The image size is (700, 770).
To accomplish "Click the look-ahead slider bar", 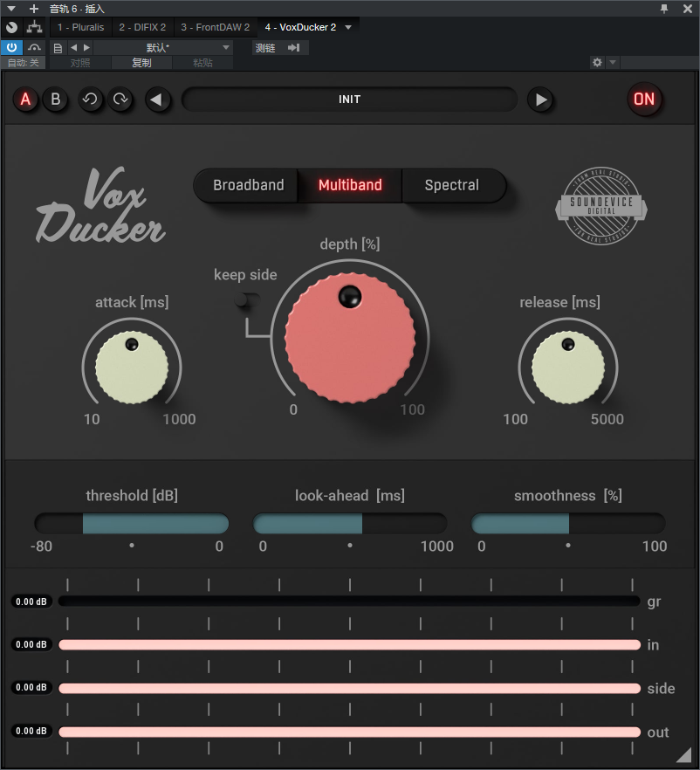I will click(x=349, y=524).
